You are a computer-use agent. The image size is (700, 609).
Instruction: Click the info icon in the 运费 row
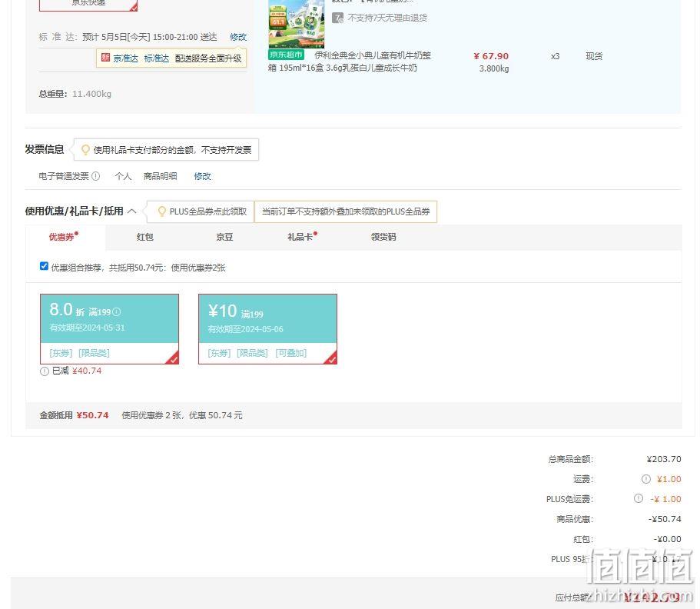(645, 479)
